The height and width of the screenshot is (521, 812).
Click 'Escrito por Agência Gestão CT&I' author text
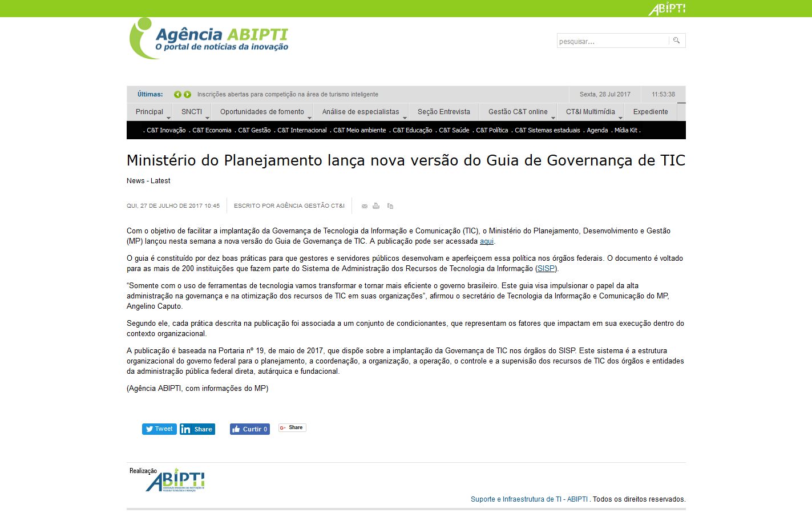(x=289, y=206)
